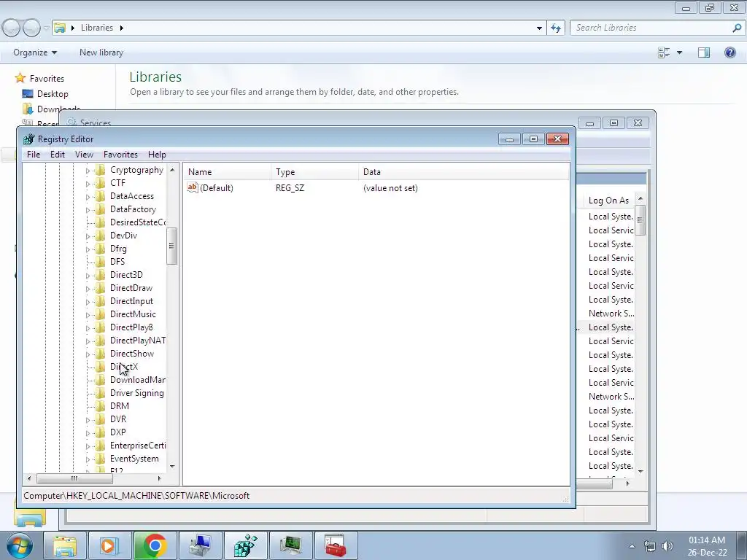Select the Cryptography key folder icon
Screen dimensions: 747x560
click(x=100, y=170)
